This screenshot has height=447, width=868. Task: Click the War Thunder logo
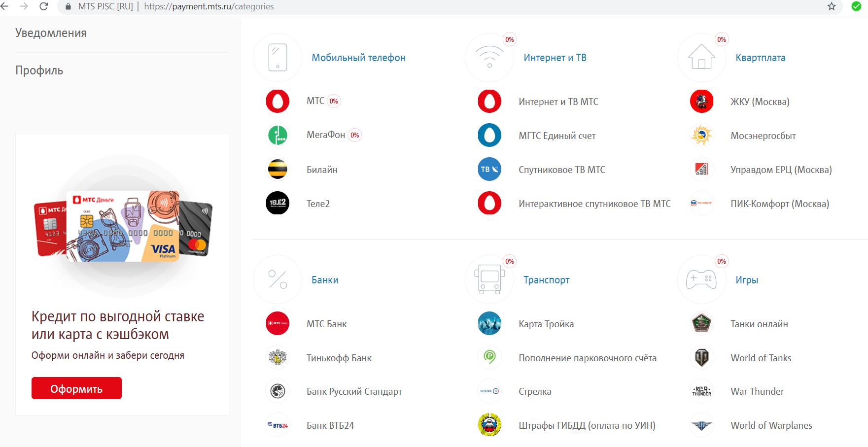click(x=701, y=391)
